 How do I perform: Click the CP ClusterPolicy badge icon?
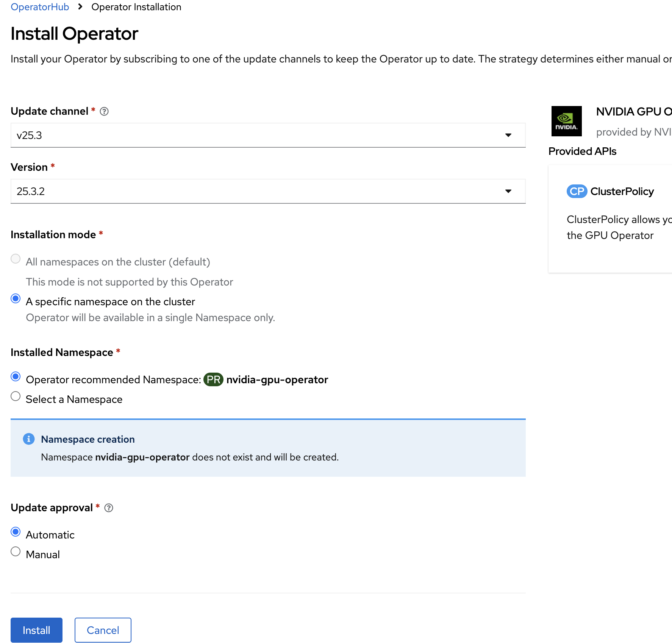(x=577, y=192)
